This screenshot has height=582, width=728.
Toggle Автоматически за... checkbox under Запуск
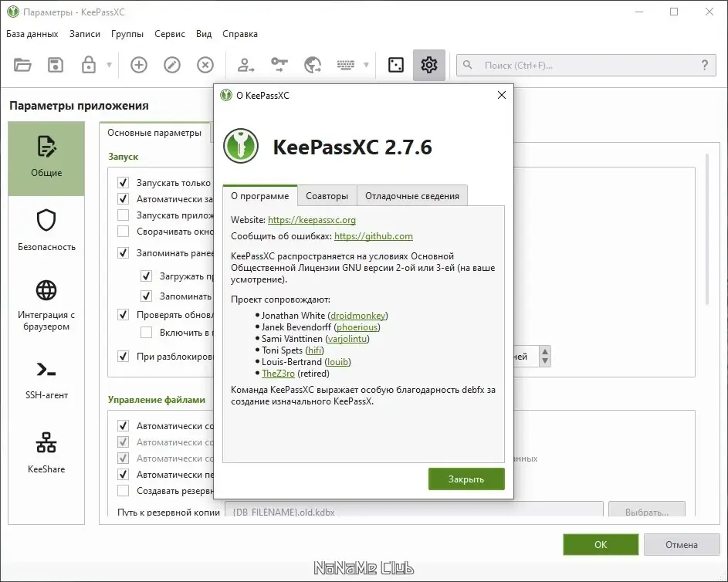click(x=123, y=198)
